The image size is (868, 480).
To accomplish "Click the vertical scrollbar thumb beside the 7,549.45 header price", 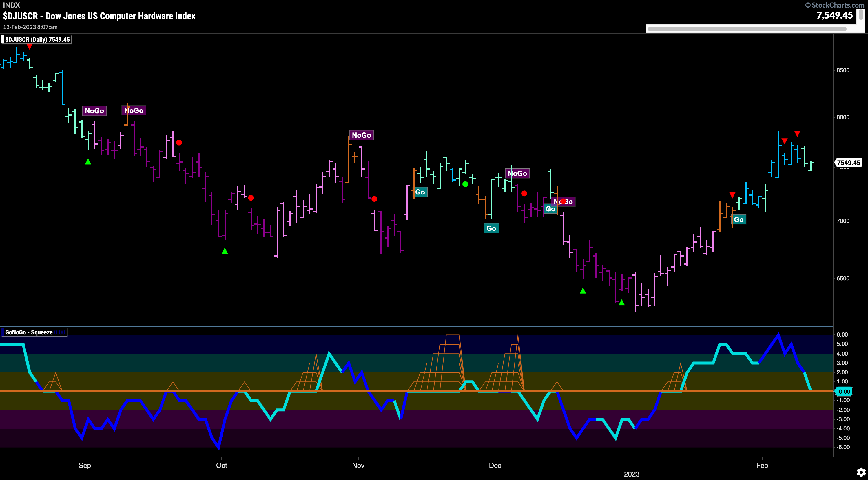I will 861,14.
